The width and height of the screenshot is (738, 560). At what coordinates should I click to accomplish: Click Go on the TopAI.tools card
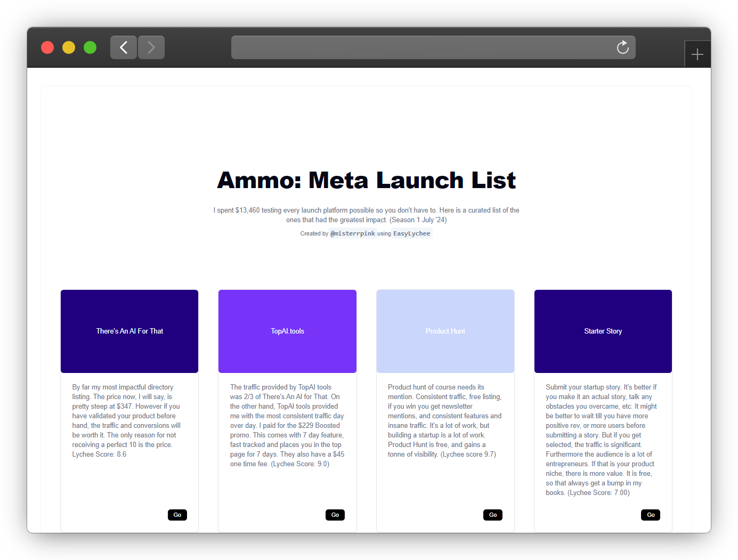point(335,515)
